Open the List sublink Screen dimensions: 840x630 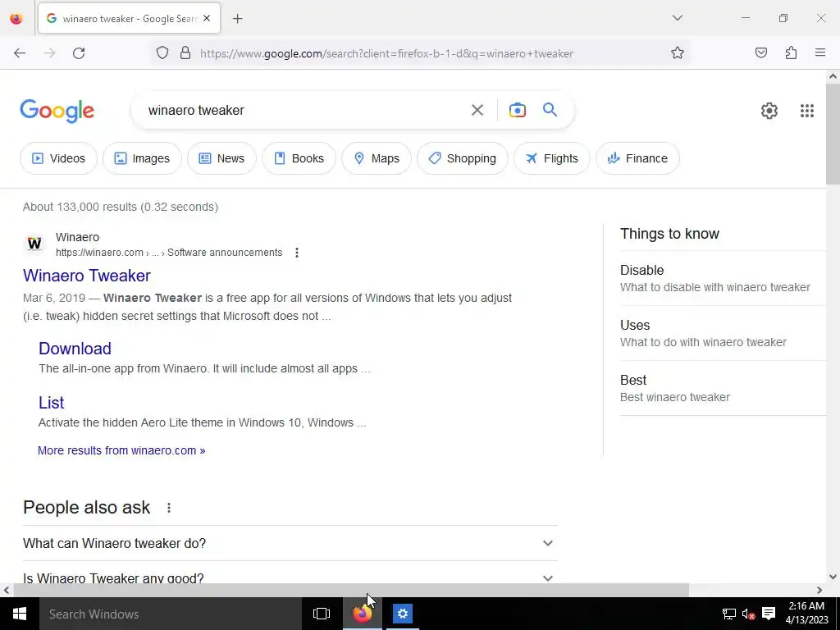tap(51, 402)
